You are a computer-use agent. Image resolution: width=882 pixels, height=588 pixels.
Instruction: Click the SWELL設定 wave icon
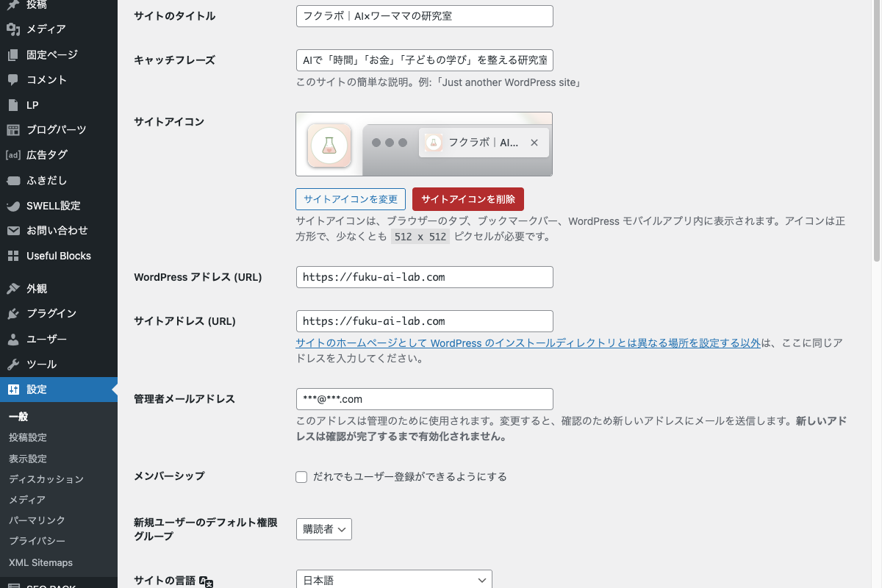(13, 206)
